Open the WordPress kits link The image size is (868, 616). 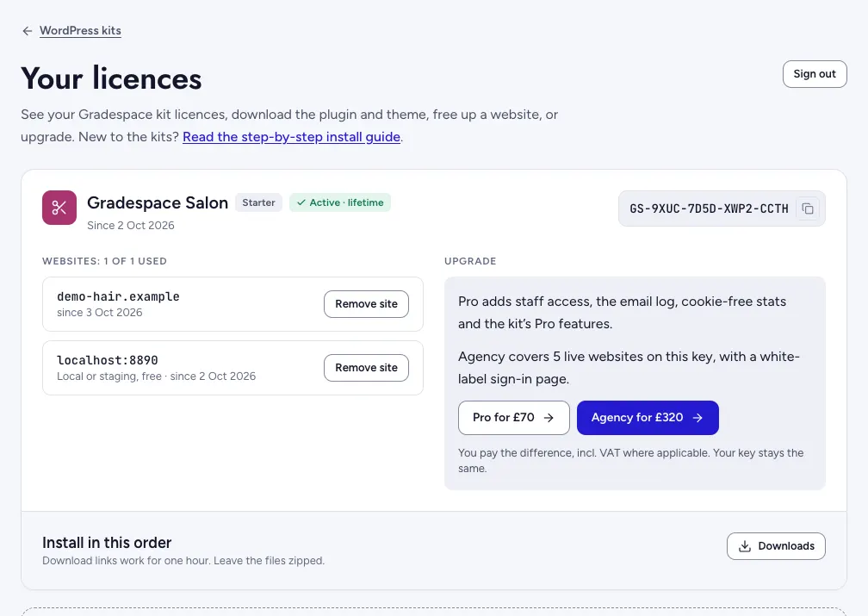(x=80, y=30)
